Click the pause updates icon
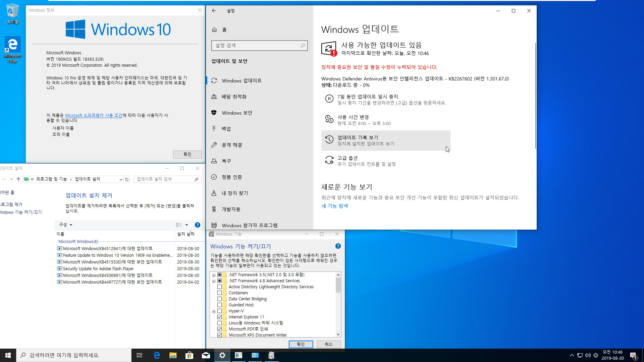Screen dimensions: 644x362 [x=329, y=99]
